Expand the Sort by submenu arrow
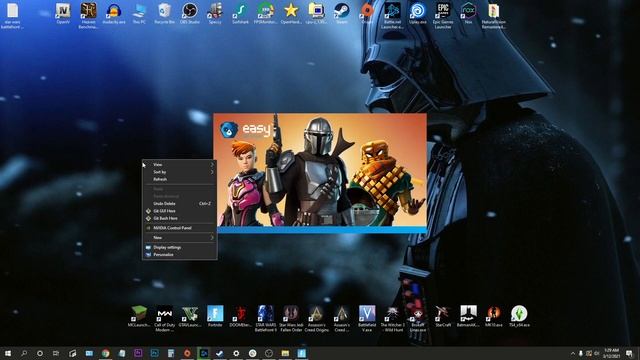640x360 pixels. click(x=212, y=172)
